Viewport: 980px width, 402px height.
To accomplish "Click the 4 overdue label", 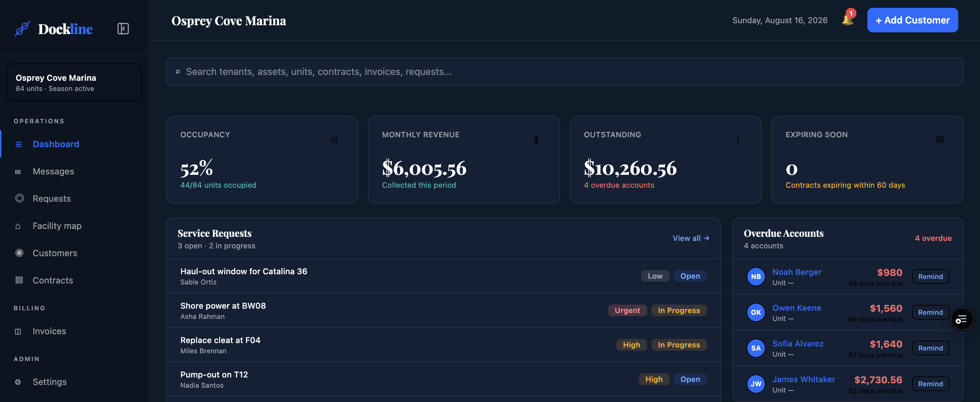I will (933, 238).
